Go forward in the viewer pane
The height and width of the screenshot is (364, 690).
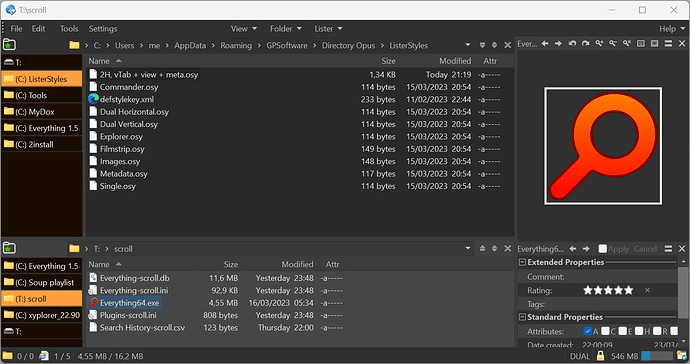(558, 44)
